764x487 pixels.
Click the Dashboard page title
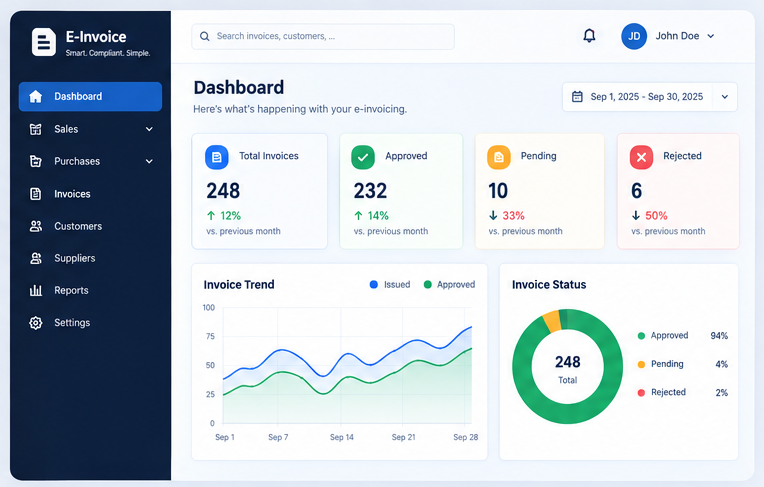(x=239, y=88)
